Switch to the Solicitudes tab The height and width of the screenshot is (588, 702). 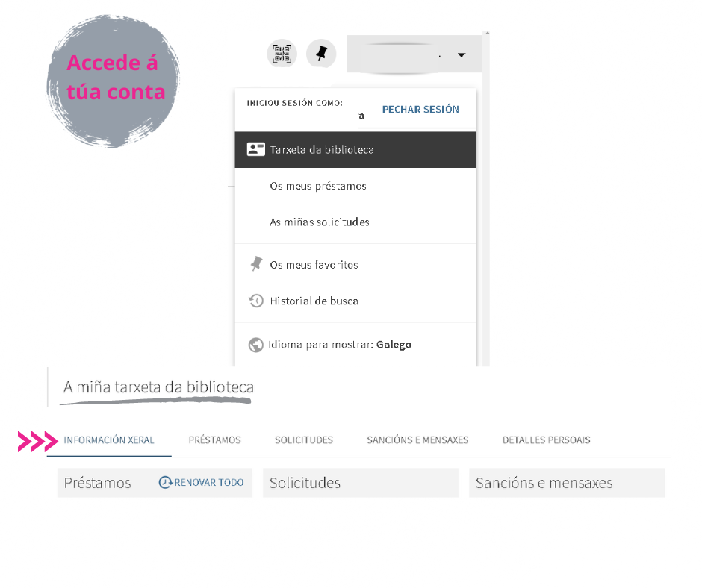tap(303, 440)
